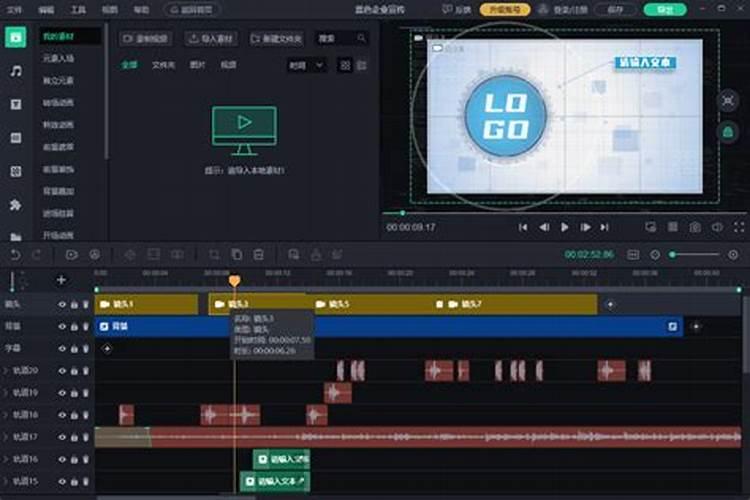
Task: Add a new shot after 镜头7
Action: [x=610, y=304]
